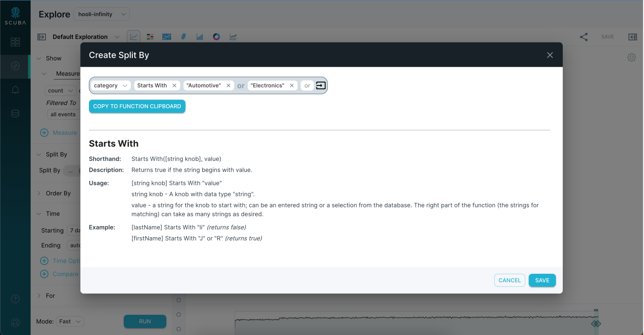Open the Mode Fast dropdown
Viewport: 644px width, 335px height.
[70, 321]
